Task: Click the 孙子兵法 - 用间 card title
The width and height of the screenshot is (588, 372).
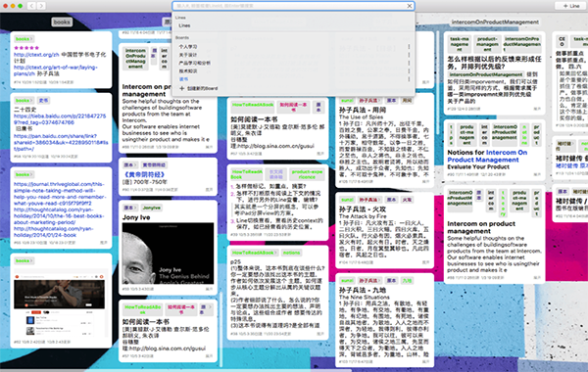Action: tap(363, 111)
